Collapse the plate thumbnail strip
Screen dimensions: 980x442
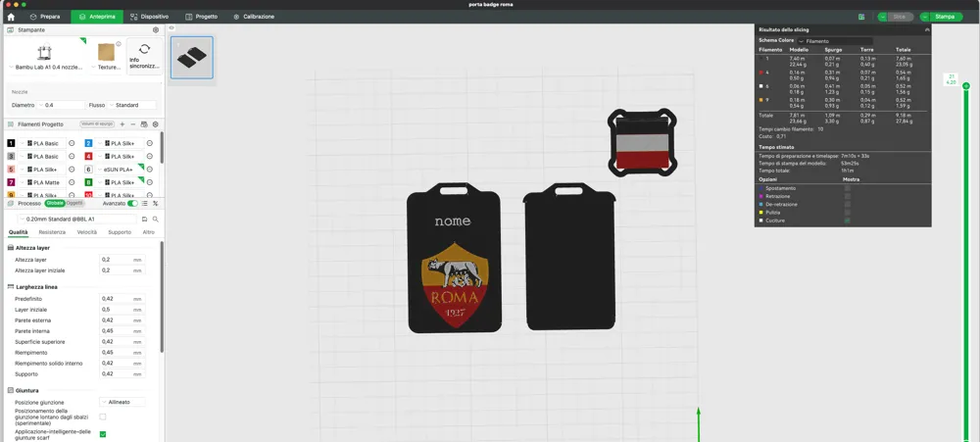[x=171, y=27]
